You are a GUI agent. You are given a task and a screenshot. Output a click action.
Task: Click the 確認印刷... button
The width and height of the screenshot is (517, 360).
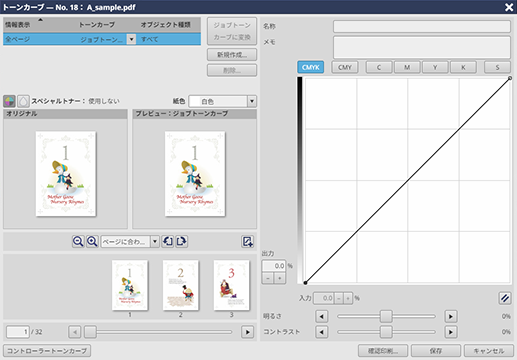[x=383, y=351]
